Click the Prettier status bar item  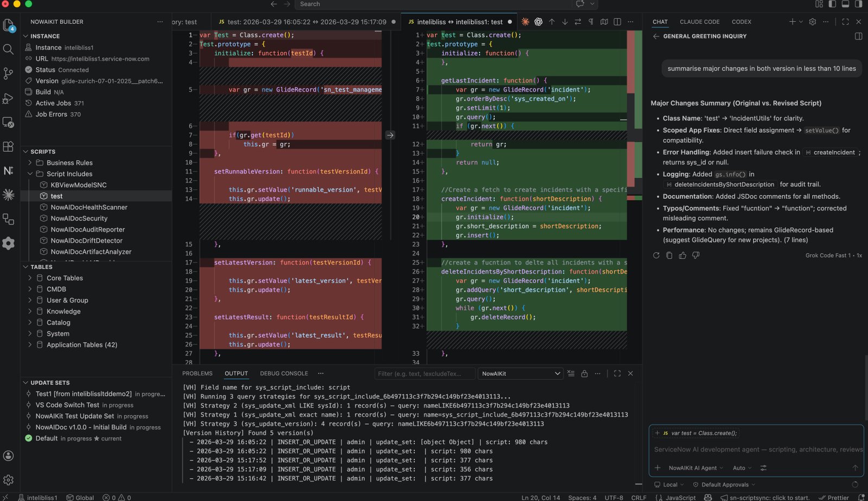(833, 497)
